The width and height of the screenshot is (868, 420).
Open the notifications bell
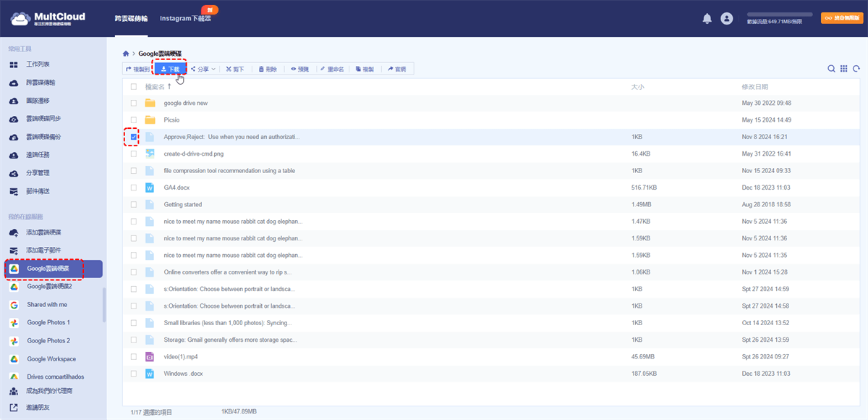point(707,19)
